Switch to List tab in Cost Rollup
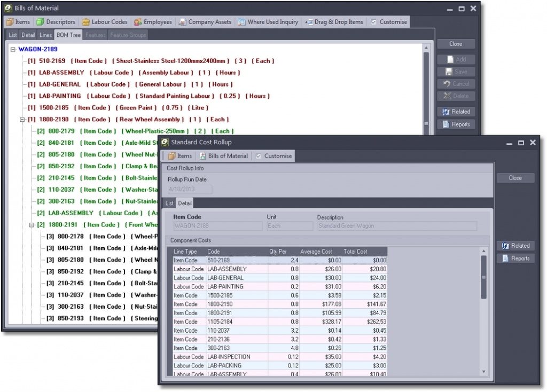Viewport: 547px width, 392px height. [x=169, y=203]
